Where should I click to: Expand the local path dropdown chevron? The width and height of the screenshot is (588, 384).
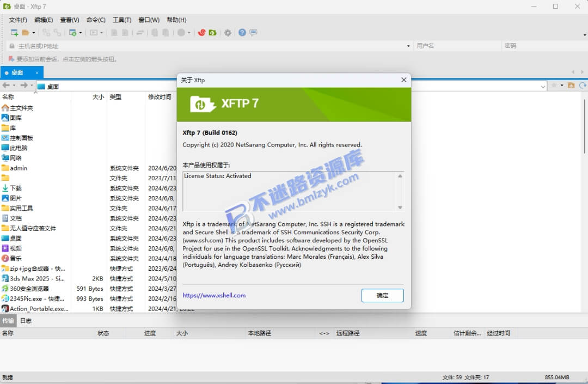click(x=543, y=87)
